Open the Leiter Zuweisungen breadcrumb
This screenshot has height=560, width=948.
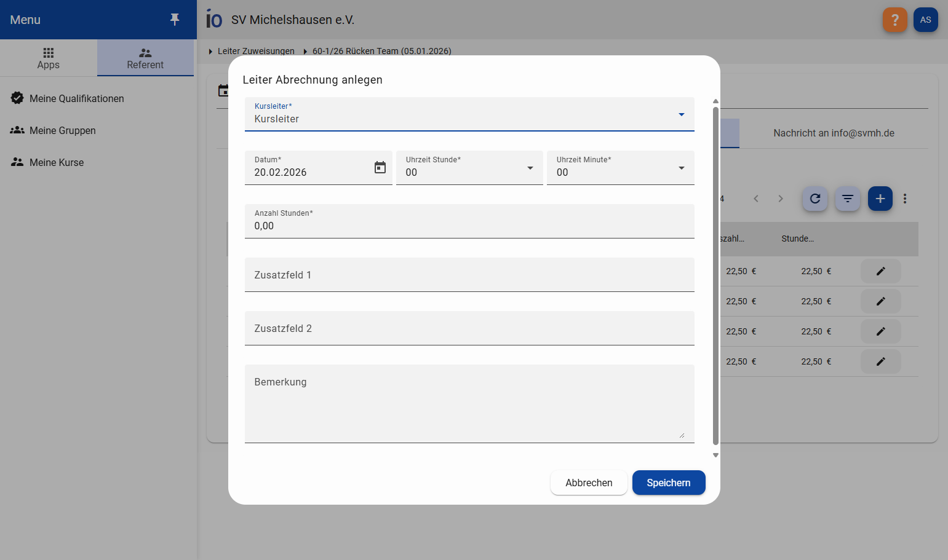256,51
